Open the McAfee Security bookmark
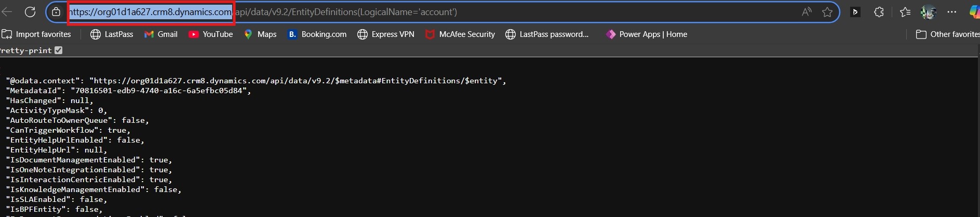 [x=460, y=34]
